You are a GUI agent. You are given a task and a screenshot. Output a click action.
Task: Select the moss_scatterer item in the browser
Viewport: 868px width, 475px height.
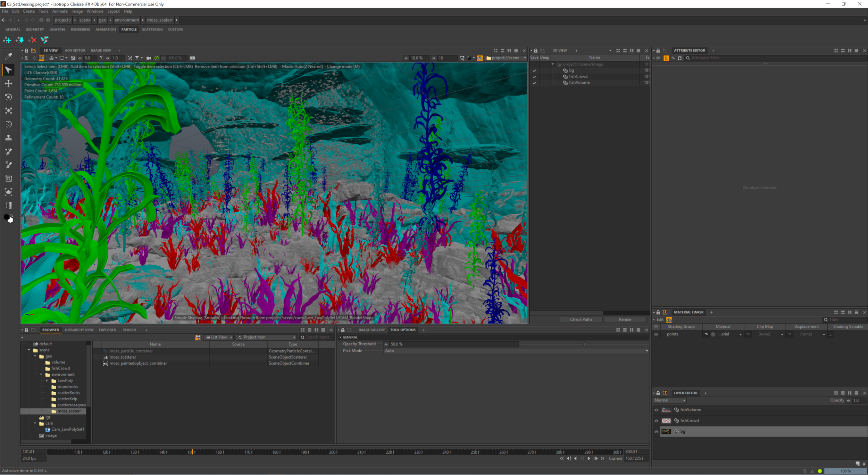(x=123, y=357)
